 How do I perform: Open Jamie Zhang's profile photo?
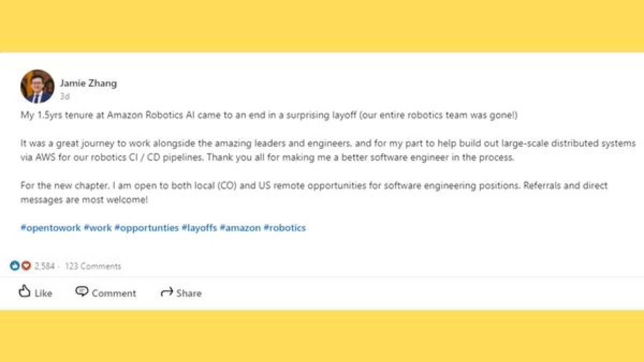point(38,86)
